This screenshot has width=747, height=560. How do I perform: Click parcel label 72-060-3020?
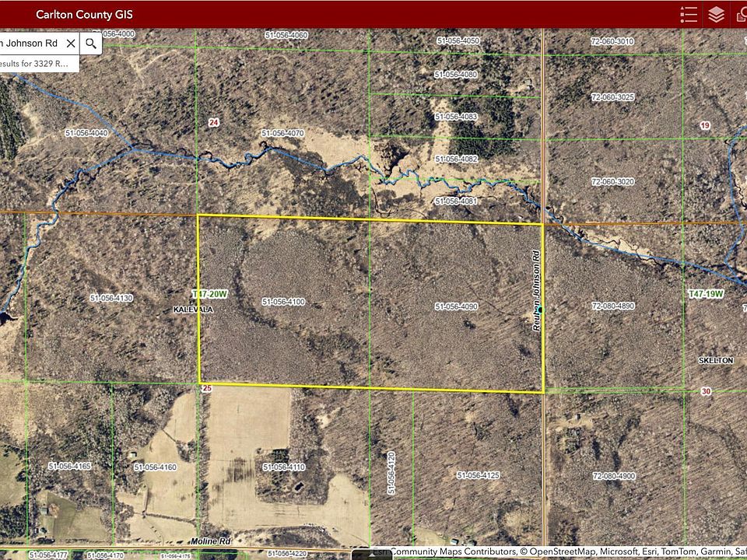pos(612,181)
